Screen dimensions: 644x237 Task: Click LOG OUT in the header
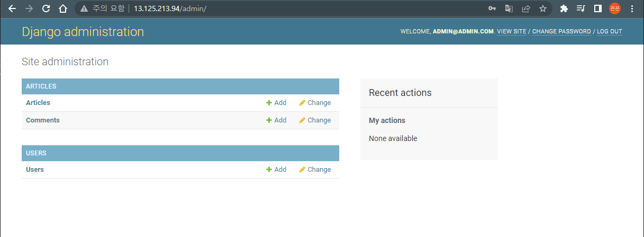coord(610,32)
